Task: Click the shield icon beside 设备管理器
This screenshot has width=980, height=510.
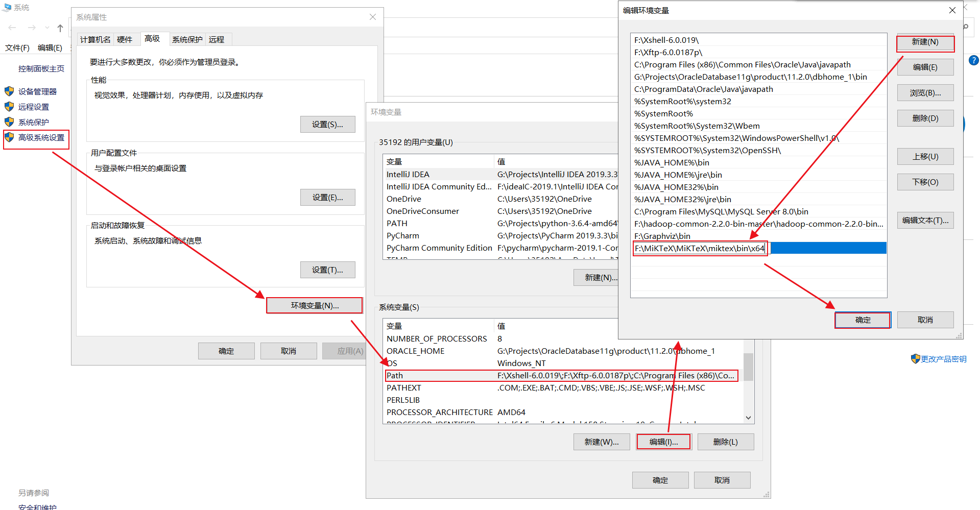Action: pyautogui.click(x=9, y=91)
